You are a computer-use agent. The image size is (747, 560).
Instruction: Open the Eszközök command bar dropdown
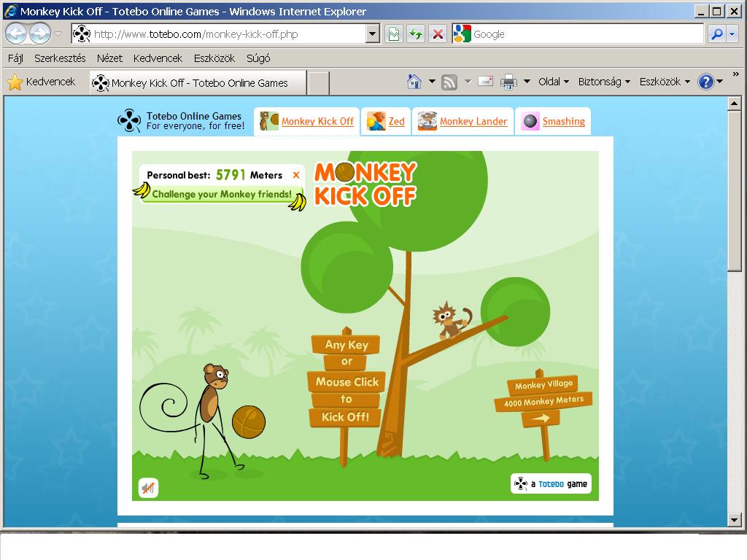tap(665, 82)
